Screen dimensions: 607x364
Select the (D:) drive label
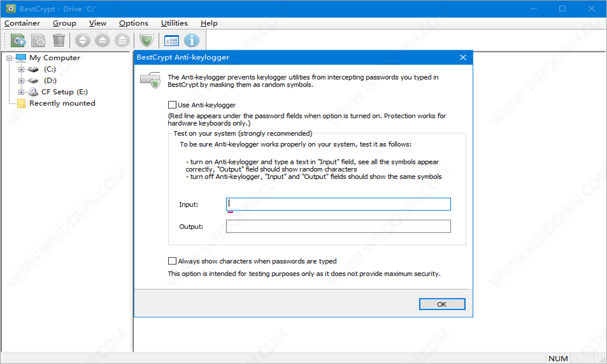tap(50, 81)
